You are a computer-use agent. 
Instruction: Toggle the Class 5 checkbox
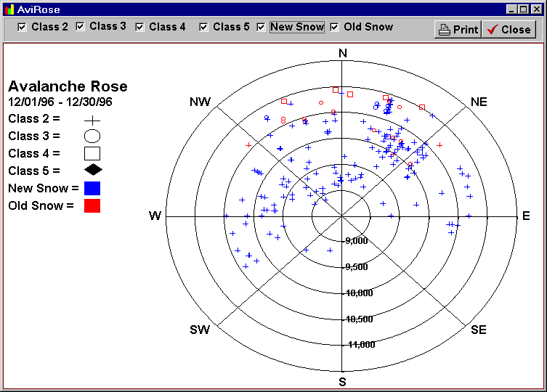tap(204, 27)
